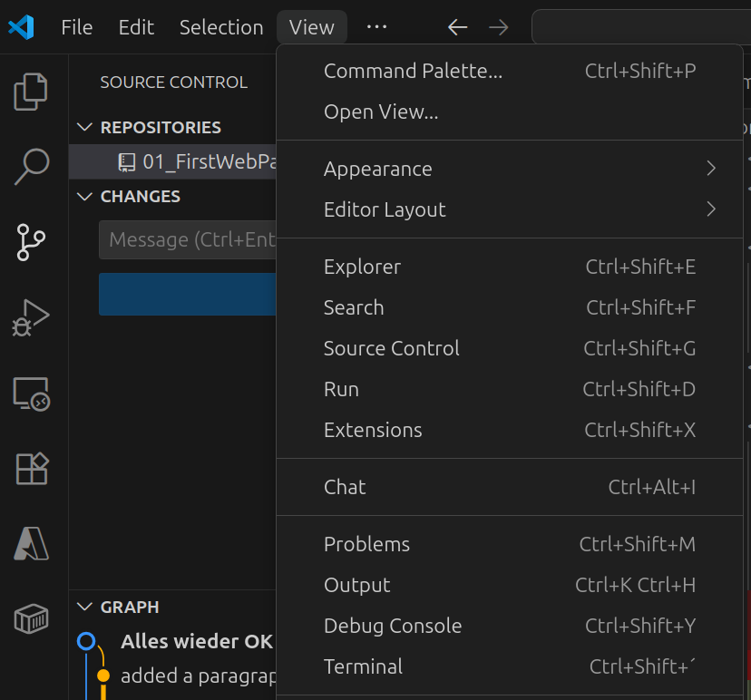This screenshot has height=700, width=751.
Task: Select Terminal in the View menu
Action: [x=363, y=666]
